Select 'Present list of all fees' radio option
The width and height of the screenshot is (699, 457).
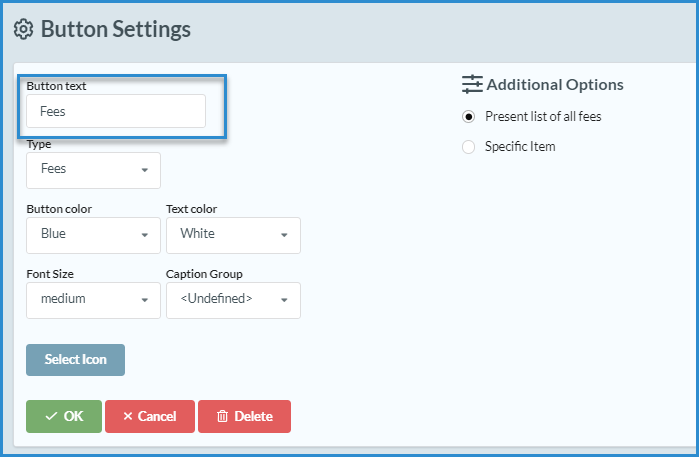[x=469, y=116]
